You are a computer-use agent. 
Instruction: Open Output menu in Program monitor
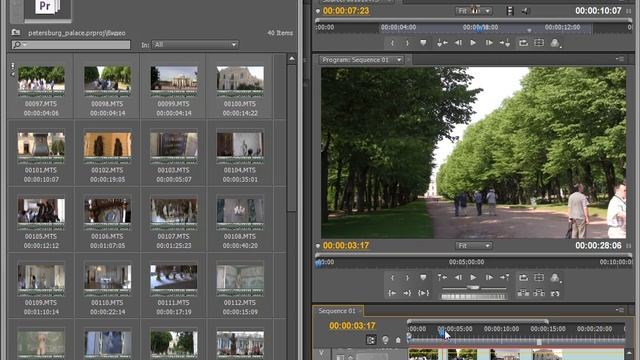[x=555, y=278]
